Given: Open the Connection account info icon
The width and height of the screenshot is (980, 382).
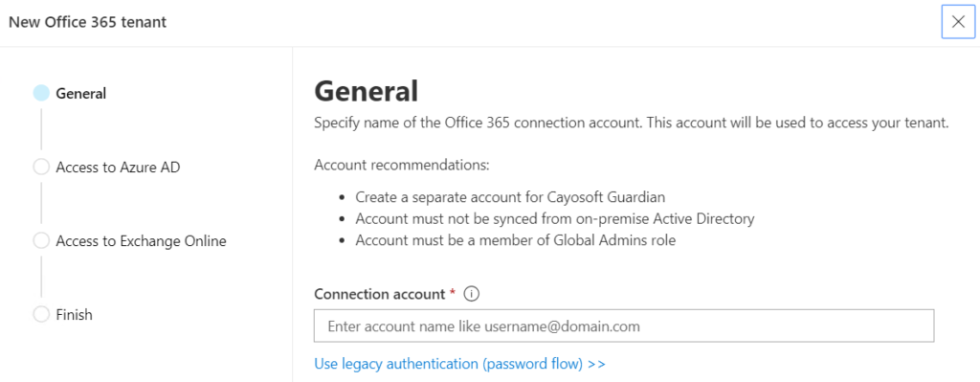Looking at the screenshot, I should pos(472,294).
